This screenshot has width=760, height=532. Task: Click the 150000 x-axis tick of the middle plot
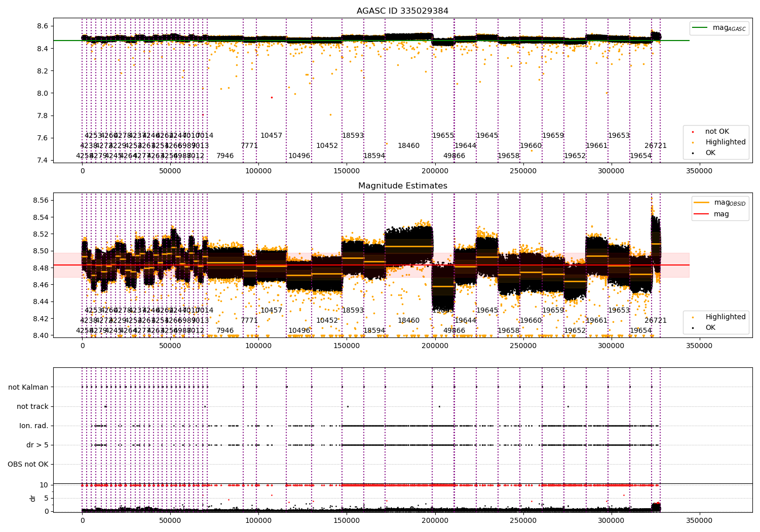347,346
